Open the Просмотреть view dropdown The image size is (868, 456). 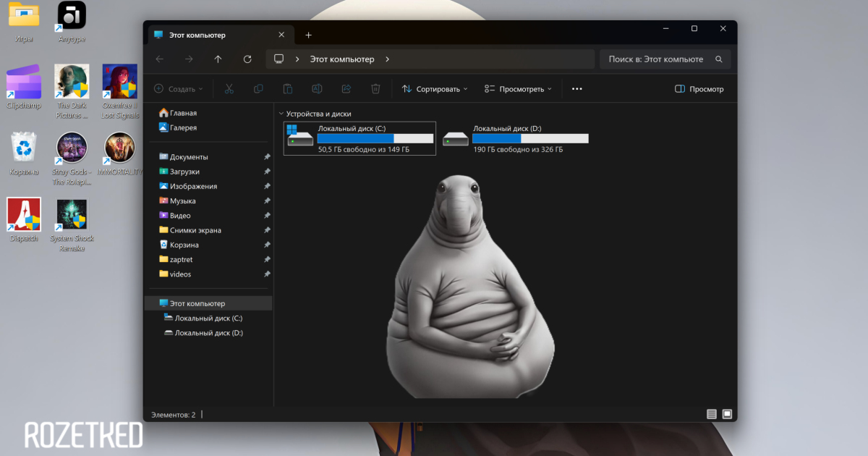coord(518,89)
